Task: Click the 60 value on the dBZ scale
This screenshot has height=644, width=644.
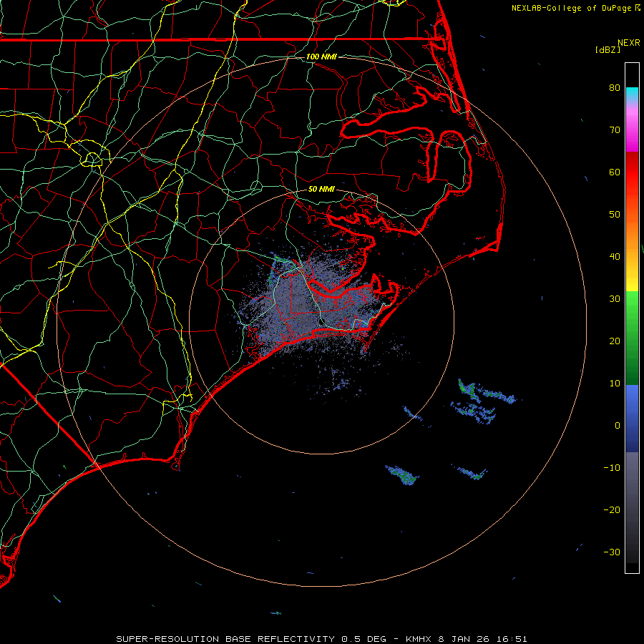Action: [615, 172]
